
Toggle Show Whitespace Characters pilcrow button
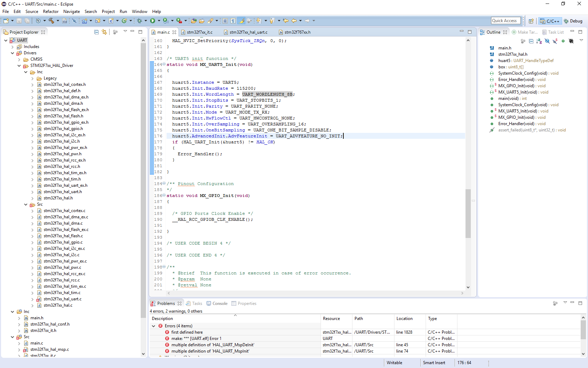[x=233, y=21]
